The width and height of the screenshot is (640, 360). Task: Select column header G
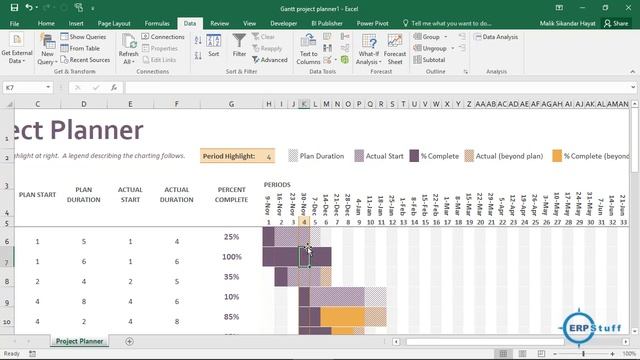point(231,104)
